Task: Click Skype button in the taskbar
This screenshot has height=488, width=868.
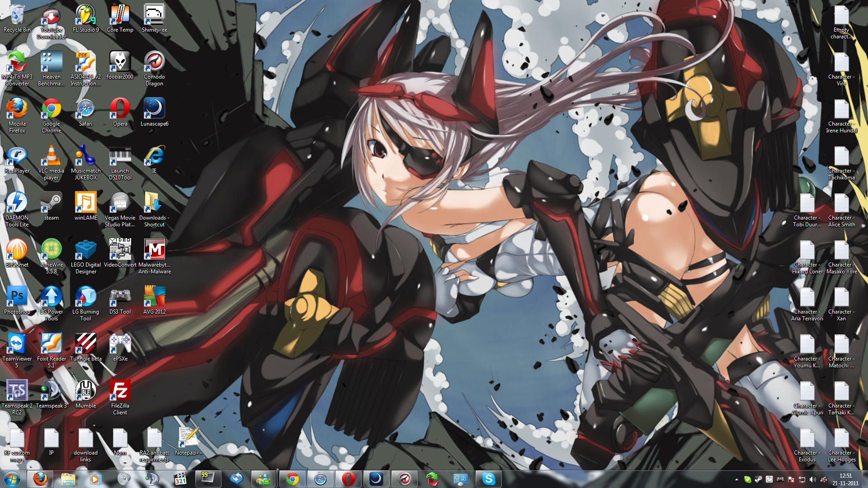Action: pos(489,479)
